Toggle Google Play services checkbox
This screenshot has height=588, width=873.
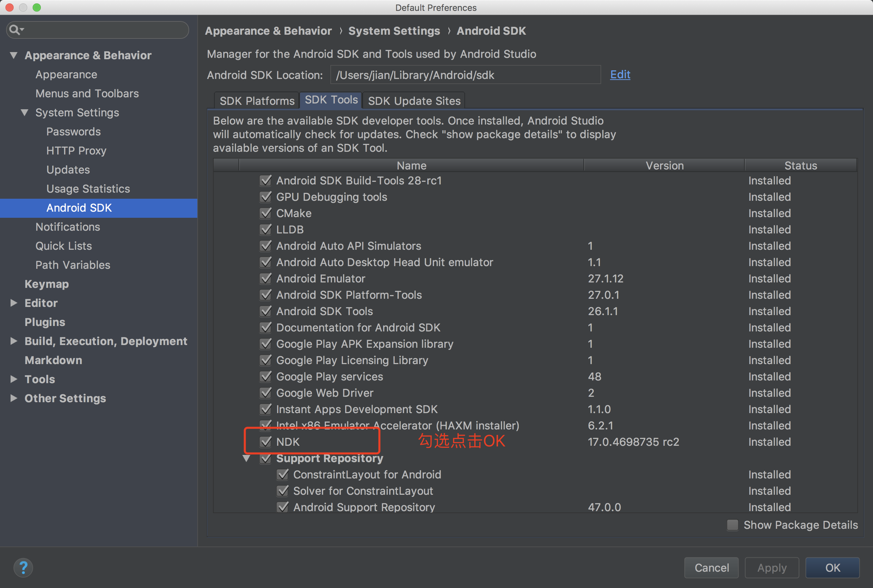point(265,376)
